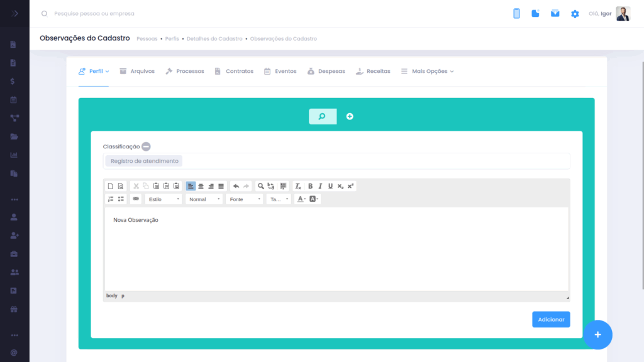Remove formatting with the Tx icon
This screenshot has height=362, width=644.
298,186
